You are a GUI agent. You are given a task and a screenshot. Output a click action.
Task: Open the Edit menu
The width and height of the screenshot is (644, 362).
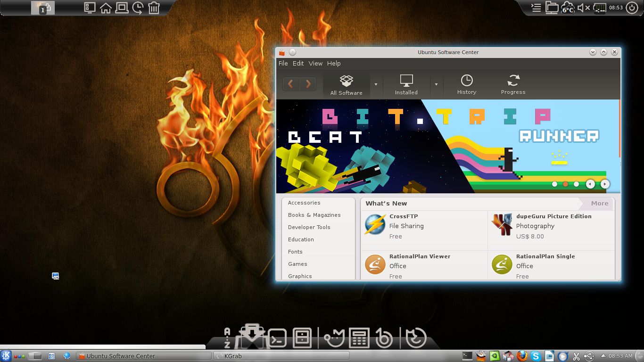pos(298,63)
